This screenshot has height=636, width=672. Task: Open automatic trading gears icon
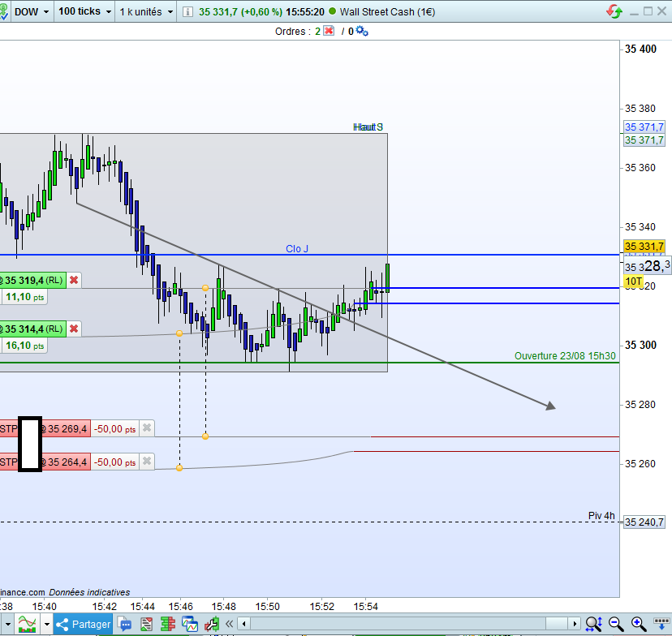click(x=362, y=31)
